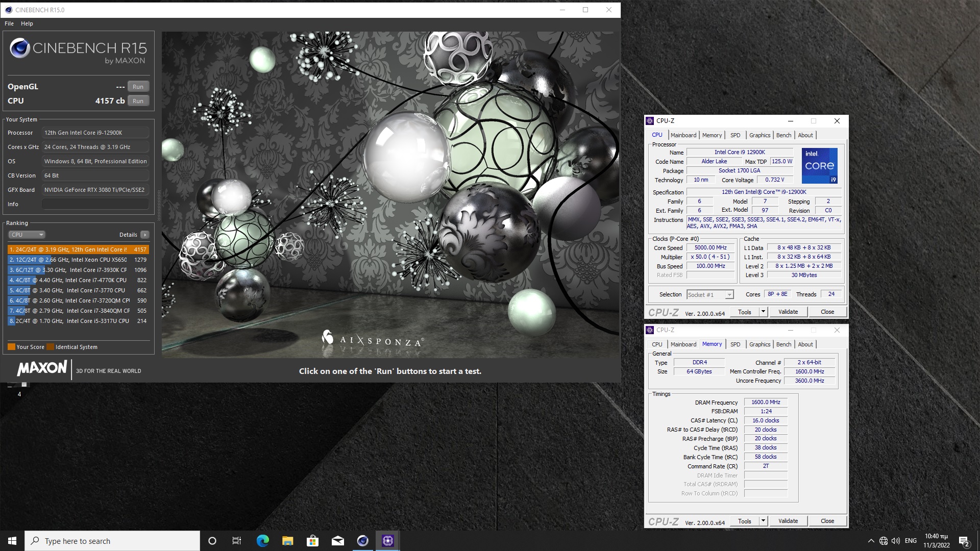Open Cortana circle icon on taskbar
The image size is (980, 551).
[212, 541]
